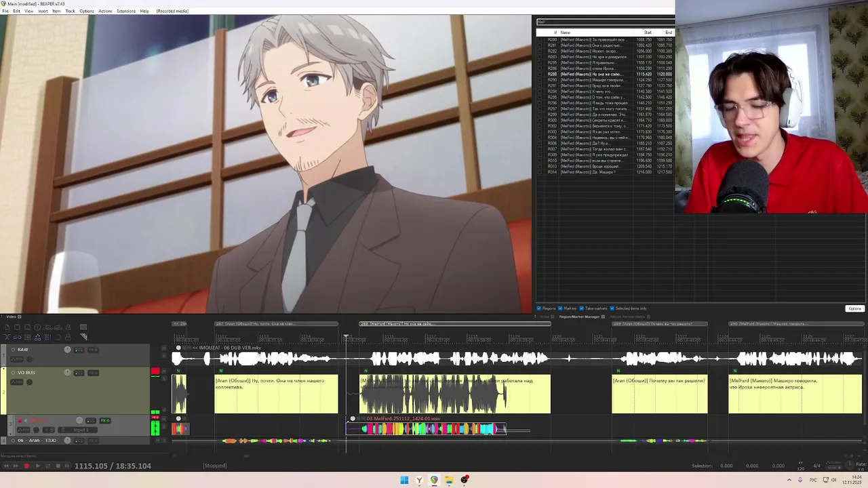Viewport: 868px width, 488px height.
Task: Toggle record arm on track 3
Action: click(20, 421)
